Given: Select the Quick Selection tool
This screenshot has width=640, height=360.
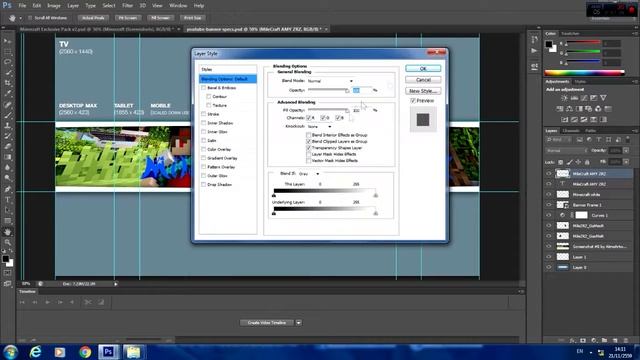Looking at the screenshot, I should 7,73.
